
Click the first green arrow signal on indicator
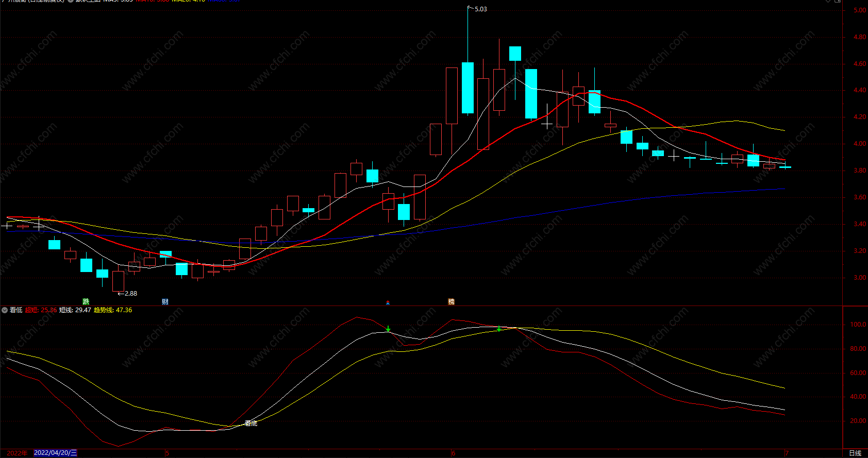click(x=388, y=329)
